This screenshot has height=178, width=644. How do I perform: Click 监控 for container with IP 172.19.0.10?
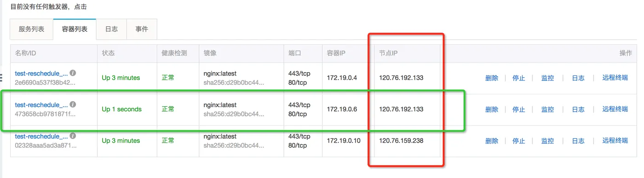[548, 141]
